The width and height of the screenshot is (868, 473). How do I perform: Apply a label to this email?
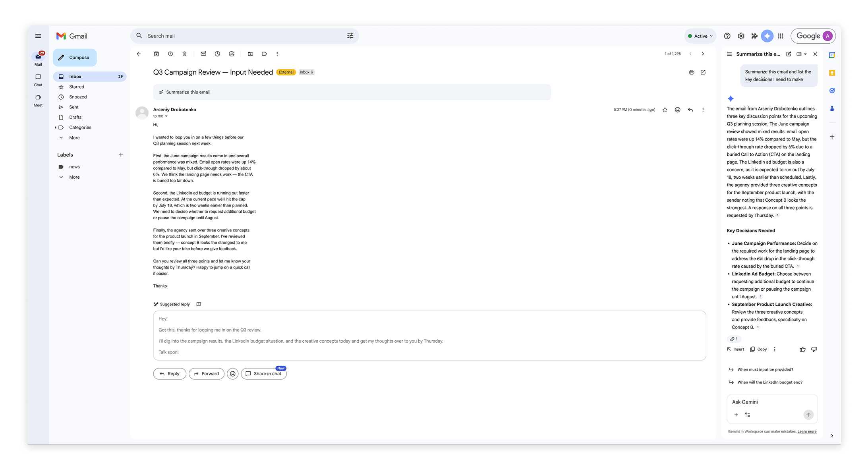coord(264,54)
